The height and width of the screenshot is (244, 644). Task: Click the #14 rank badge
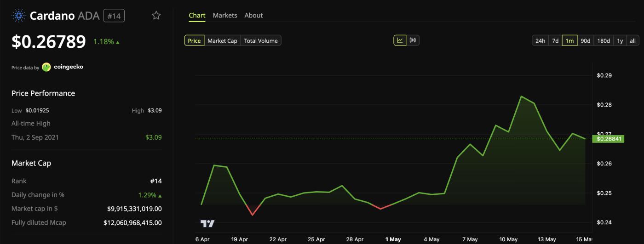point(114,16)
